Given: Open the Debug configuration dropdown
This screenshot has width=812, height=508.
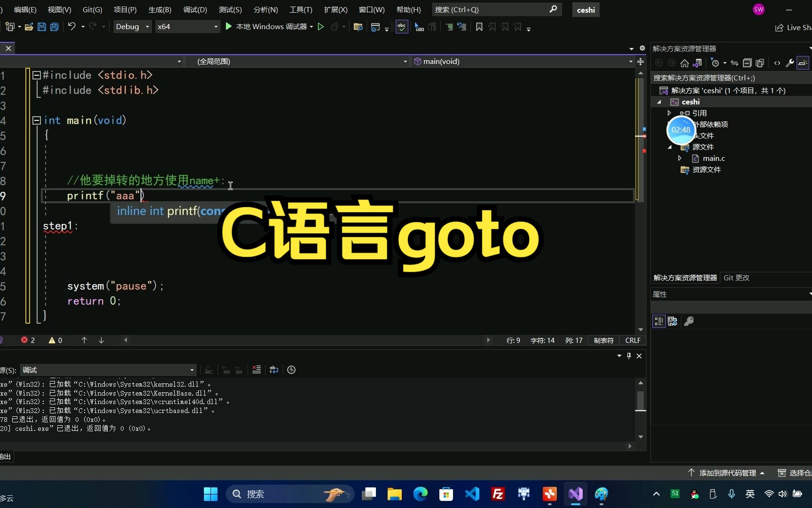Looking at the screenshot, I should pos(132,27).
